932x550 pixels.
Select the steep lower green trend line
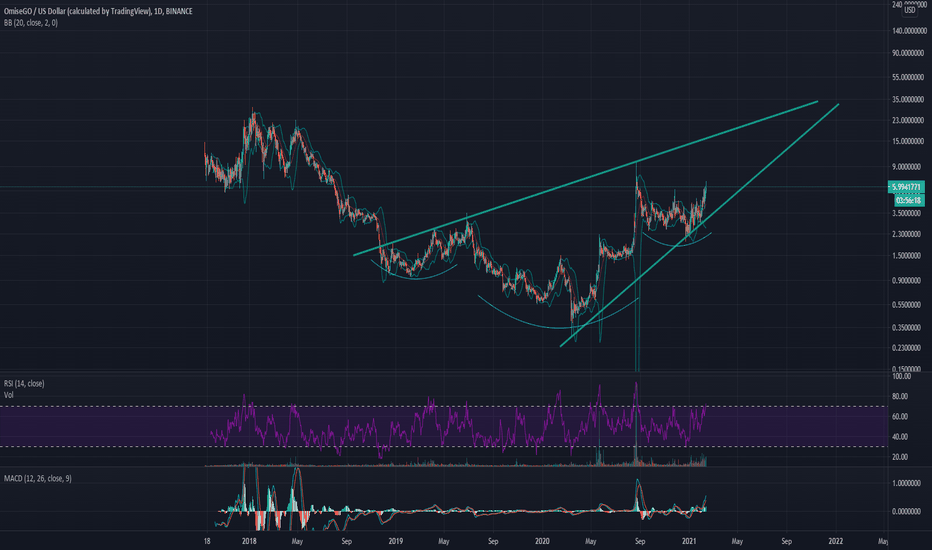pos(700,225)
